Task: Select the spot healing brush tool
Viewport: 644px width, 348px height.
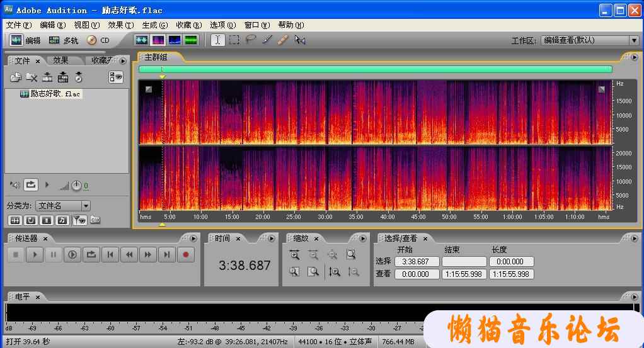Action: point(283,40)
